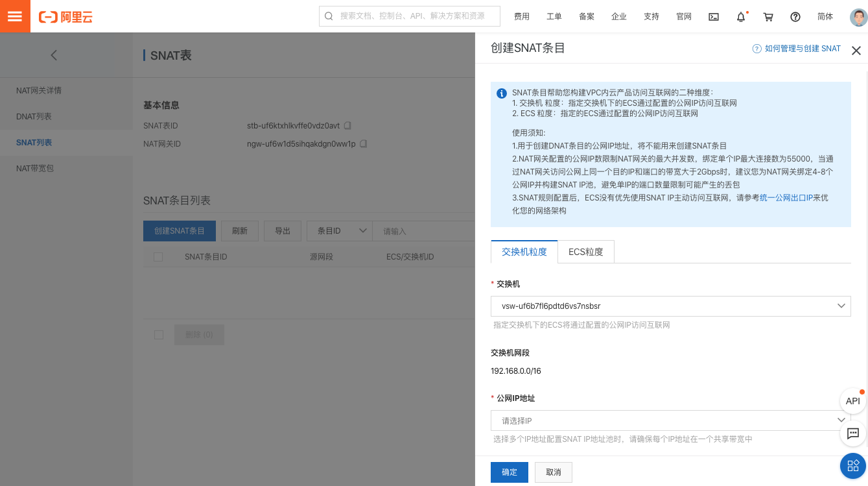Click the info icon in notice box
This screenshot has width=868, height=486.
tap(502, 93)
